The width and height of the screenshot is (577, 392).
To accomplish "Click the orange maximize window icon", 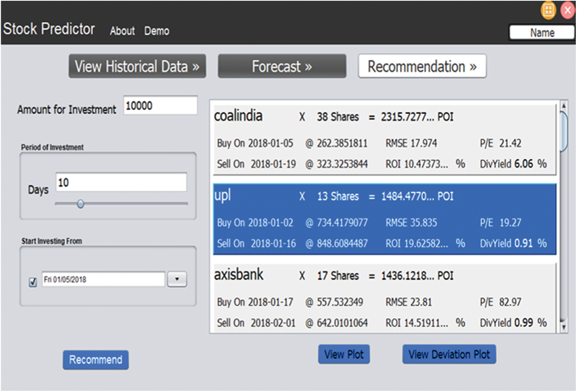I will [548, 10].
